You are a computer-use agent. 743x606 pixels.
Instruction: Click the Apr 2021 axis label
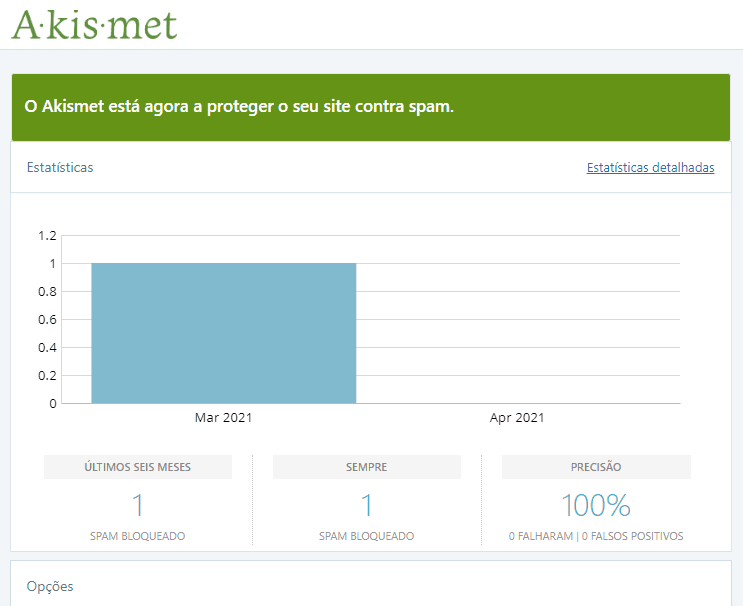pos(517,417)
